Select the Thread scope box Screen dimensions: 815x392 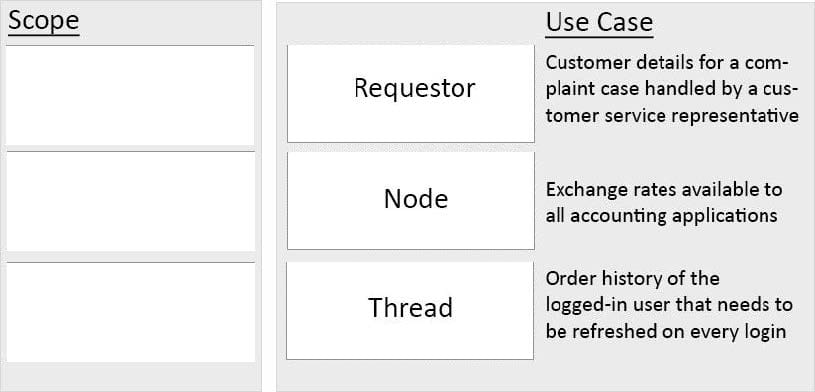pyautogui.click(x=410, y=310)
